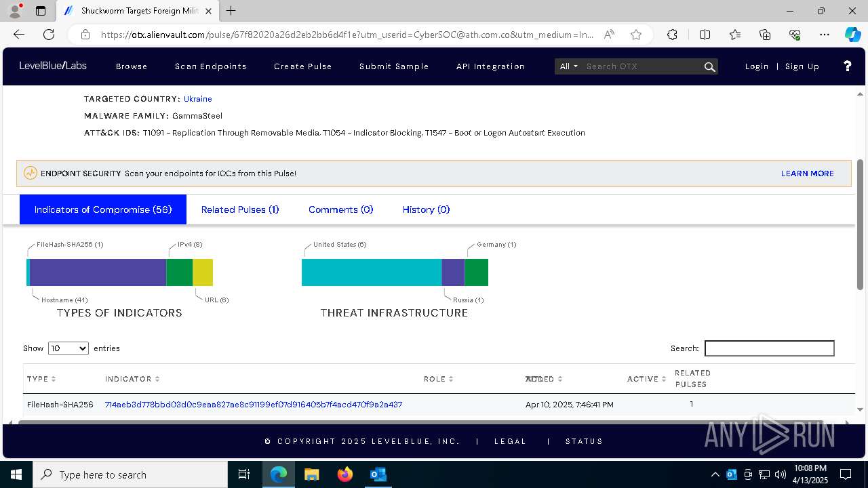
Task: Click the Ukraine targeted country link
Action: 198,99
